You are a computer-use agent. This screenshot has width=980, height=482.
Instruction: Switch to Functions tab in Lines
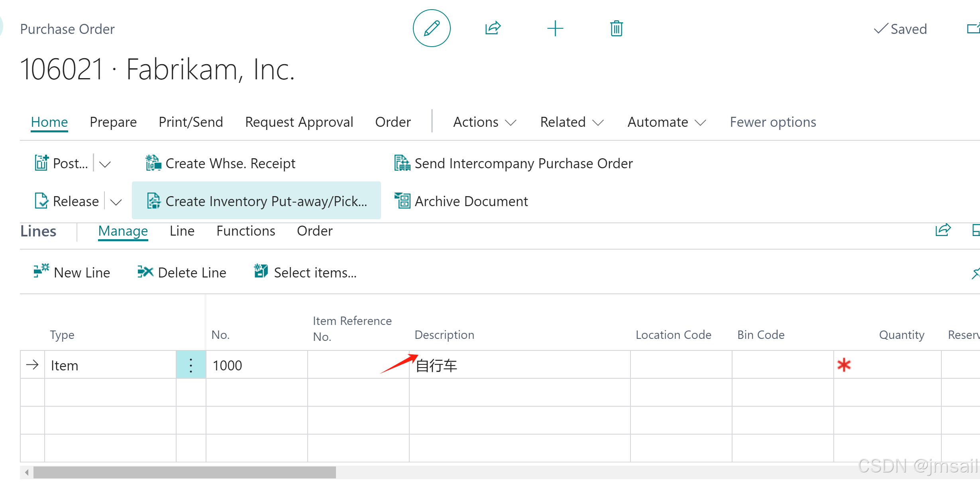[245, 231]
